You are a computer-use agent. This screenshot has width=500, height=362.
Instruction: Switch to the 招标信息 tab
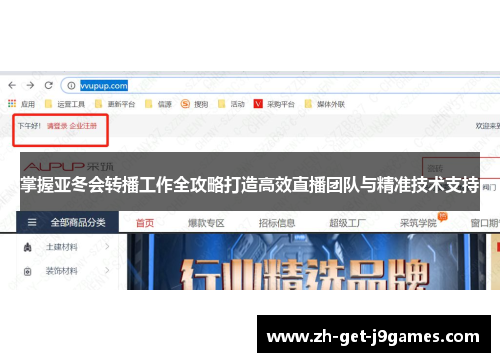pyautogui.click(x=277, y=223)
